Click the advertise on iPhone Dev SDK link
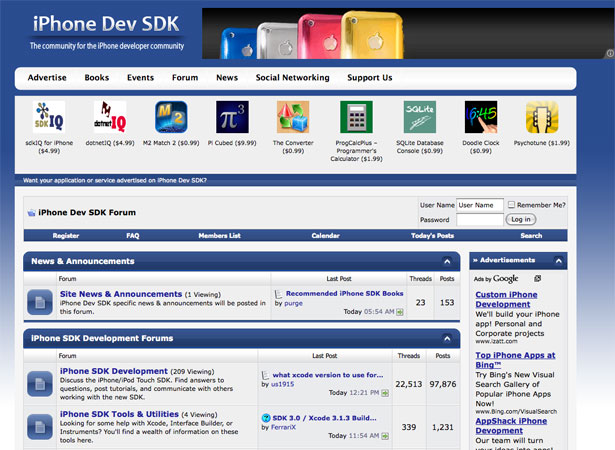The height and width of the screenshot is (450, 615). (115, 180)
